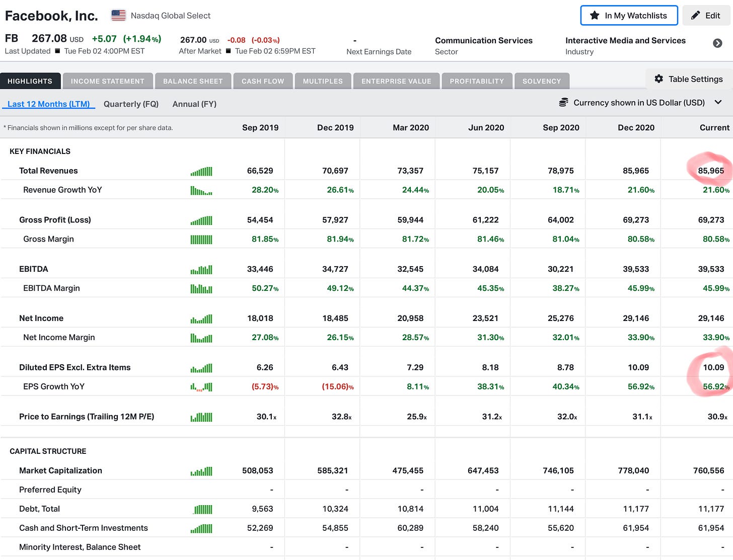Open the Solvency tab
Screen dimensions: 733x560
(542, 81)
